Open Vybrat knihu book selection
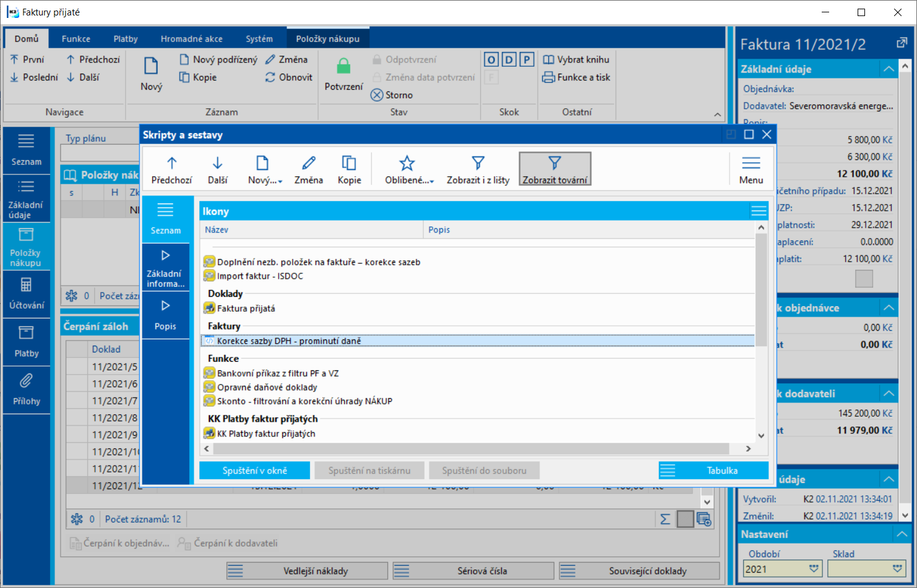The image size is (917, 588). [x=576, y=59]
